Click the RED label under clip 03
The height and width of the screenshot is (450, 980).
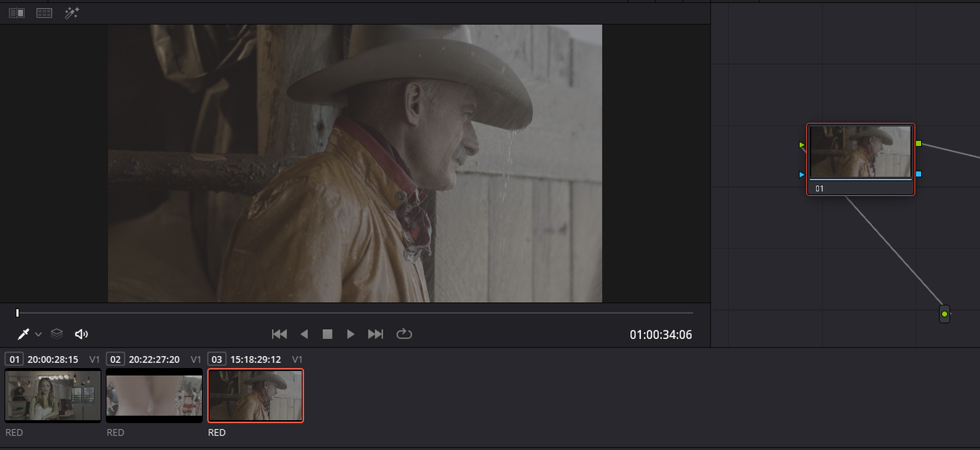pyautogui.click(x=217, y=432)
